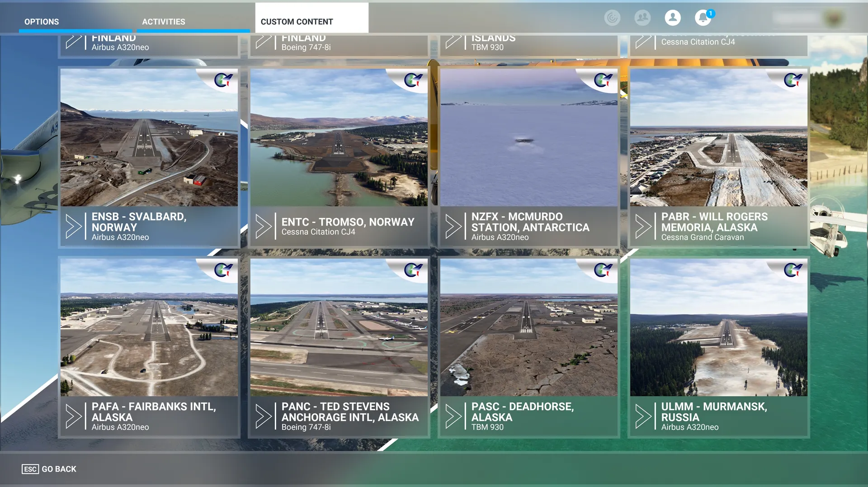Click the community logo badge on ENSB card
The height and width of the screenshot is (487, 868).
coord(223,80)
